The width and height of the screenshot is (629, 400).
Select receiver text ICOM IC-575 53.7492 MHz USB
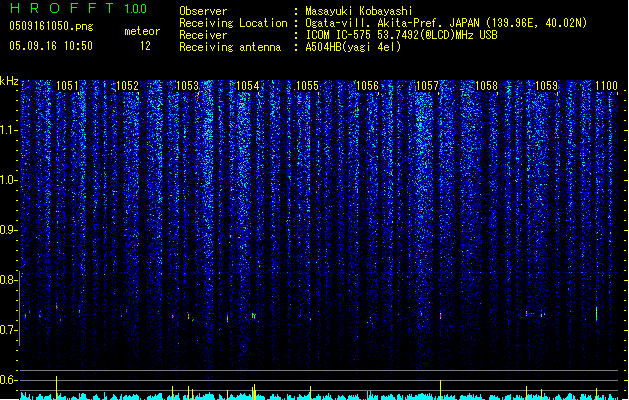401,35
